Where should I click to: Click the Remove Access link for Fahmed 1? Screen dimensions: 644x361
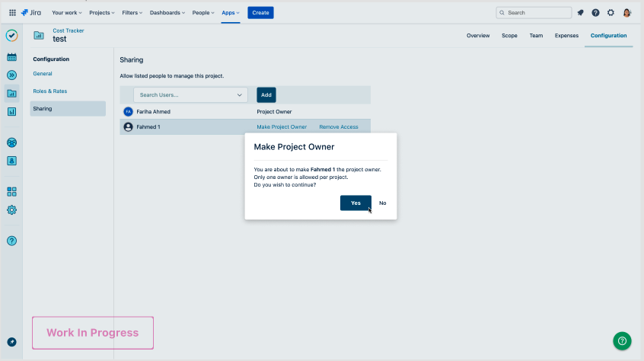[338, 127]
